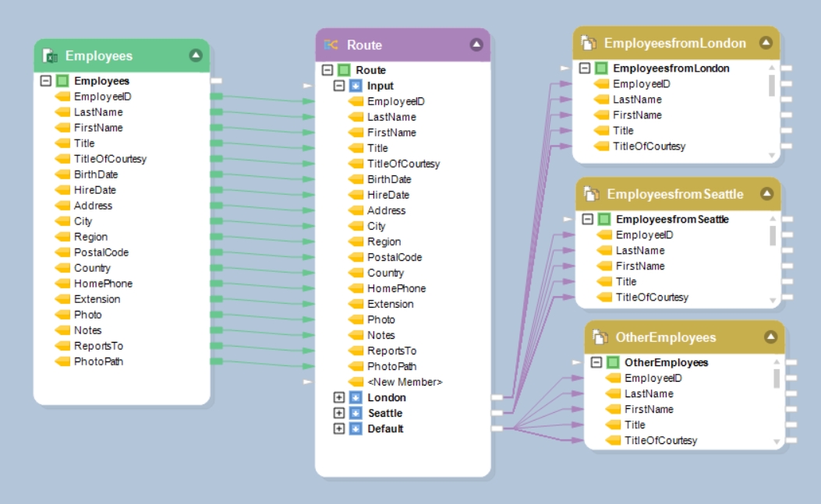Click the output port of London node

497,397
